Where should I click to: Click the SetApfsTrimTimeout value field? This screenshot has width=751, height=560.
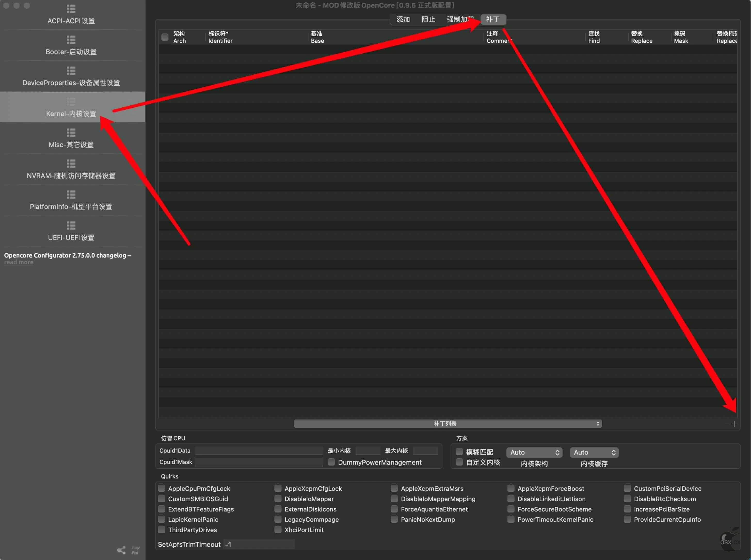[259, 545]
